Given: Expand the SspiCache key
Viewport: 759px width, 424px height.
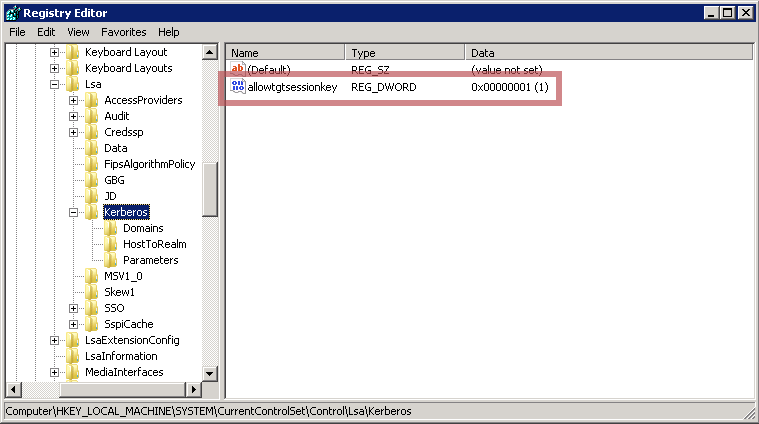Looking at the screenshot, I should [73, 324].
